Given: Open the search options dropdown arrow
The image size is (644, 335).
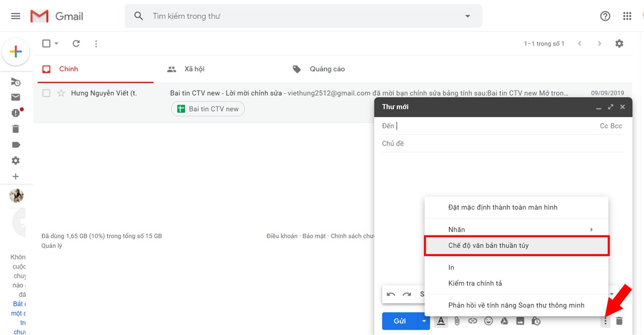Looking at the screenshot, I should click(467, 16).
